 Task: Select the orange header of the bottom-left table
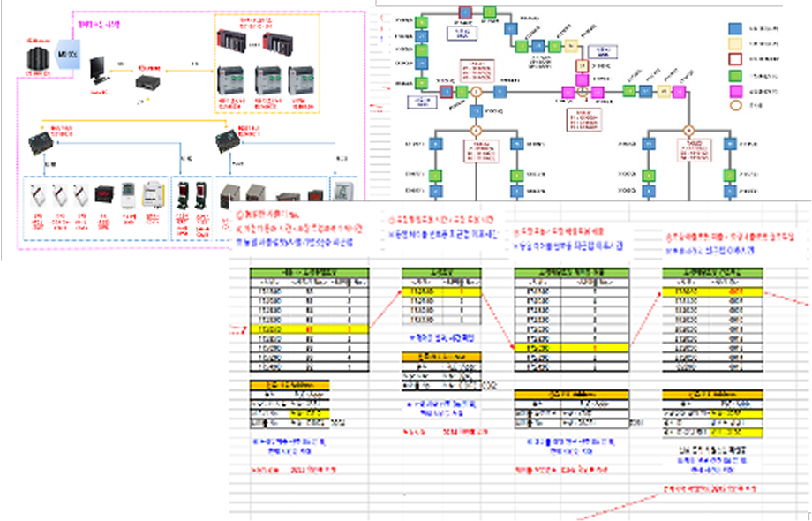click(289, 385)
